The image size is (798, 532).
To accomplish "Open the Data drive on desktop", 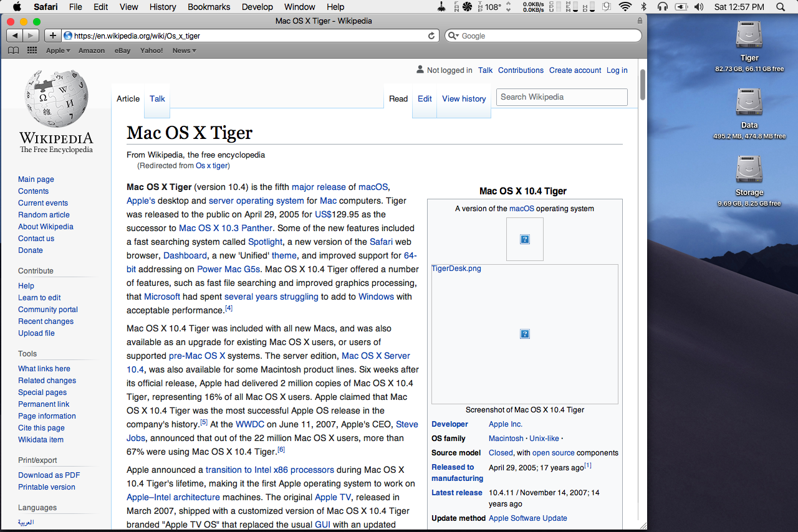I will pyautogui.click(x=749, y=102).
